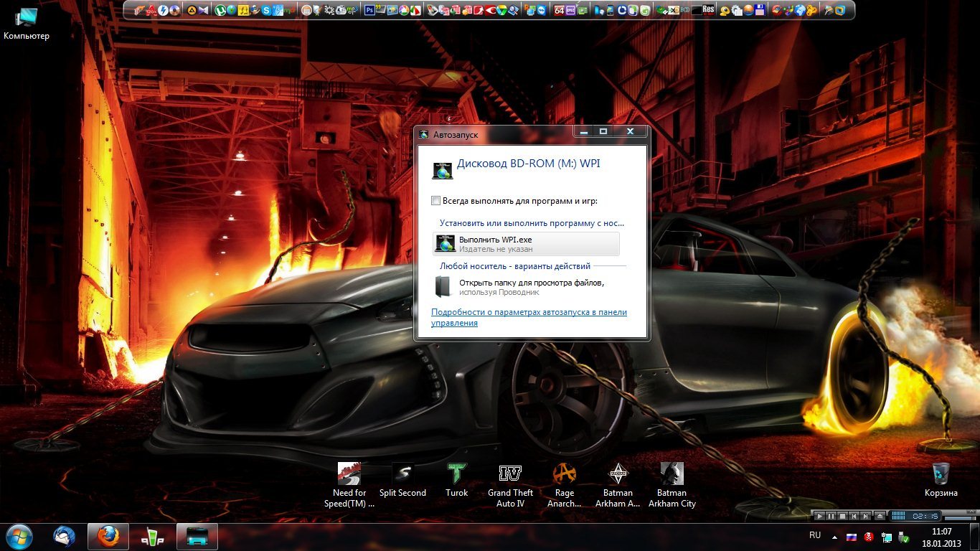
Task: Open the Корзина recycle bin icon
Action: click(x=941, y=480)
